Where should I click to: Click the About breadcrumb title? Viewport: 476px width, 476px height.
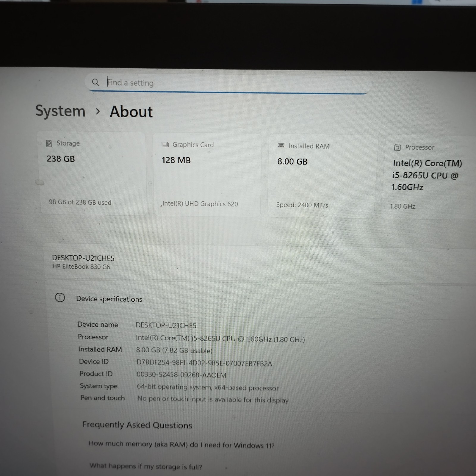(131, 112)
